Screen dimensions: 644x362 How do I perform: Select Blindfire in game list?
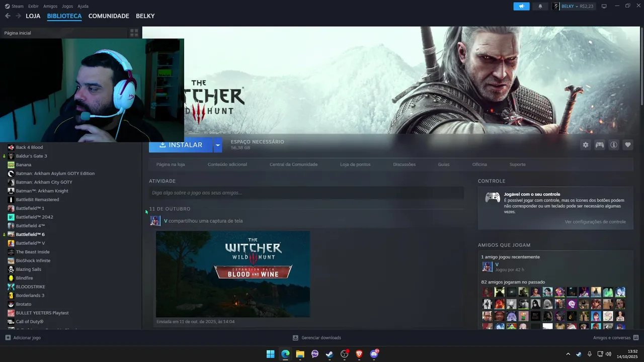pyautogui.click(x=24, y=278)
